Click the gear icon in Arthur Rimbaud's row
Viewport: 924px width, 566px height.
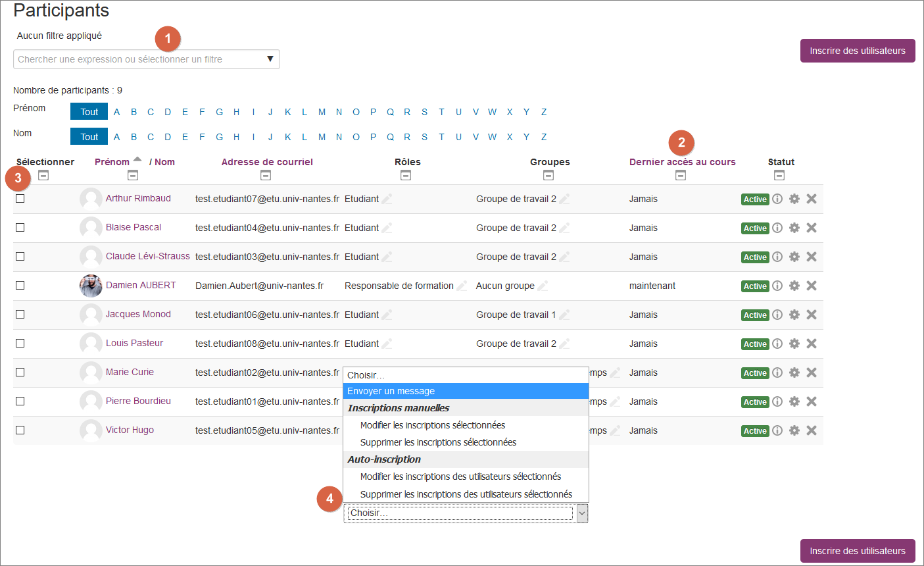click(794, 199)
